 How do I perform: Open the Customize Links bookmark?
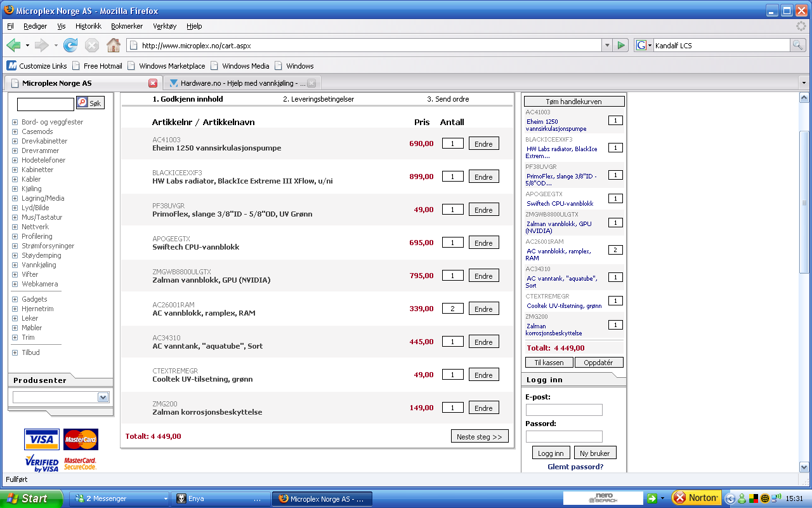pos(37,66)
